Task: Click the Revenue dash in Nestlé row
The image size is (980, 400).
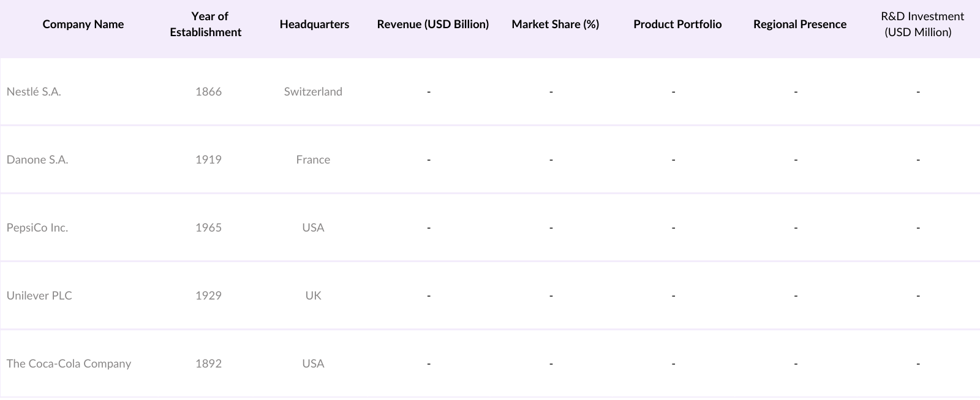Action: (429, 92)
